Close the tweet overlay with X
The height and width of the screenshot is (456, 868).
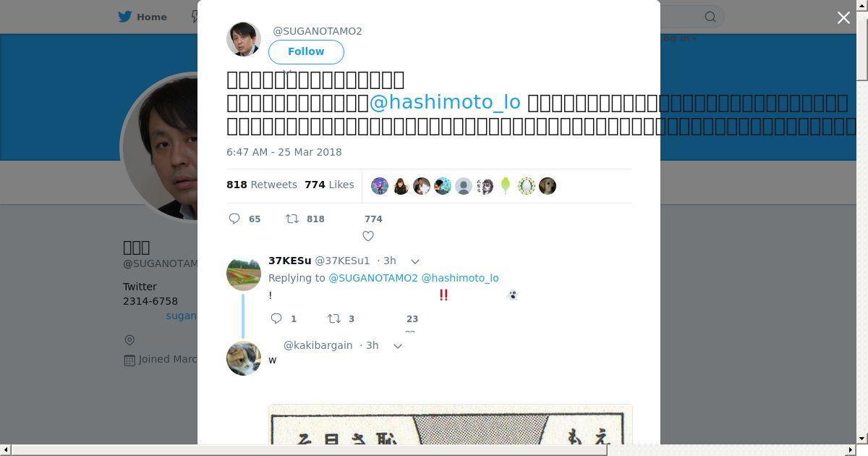(x=843, y=18)
